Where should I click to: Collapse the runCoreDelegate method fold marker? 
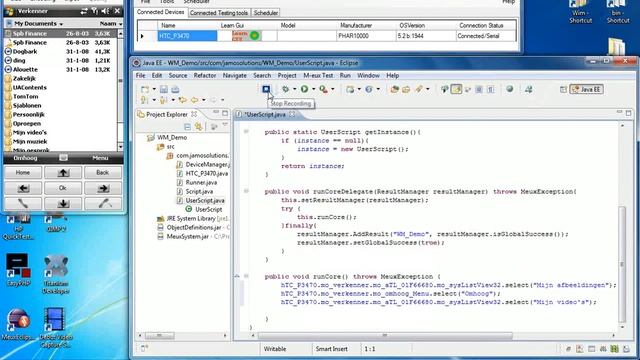click(246, 191)
